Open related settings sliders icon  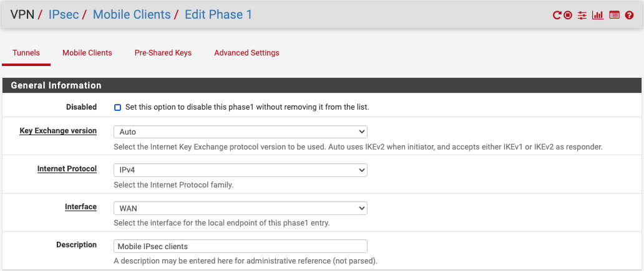coord(582,15)
